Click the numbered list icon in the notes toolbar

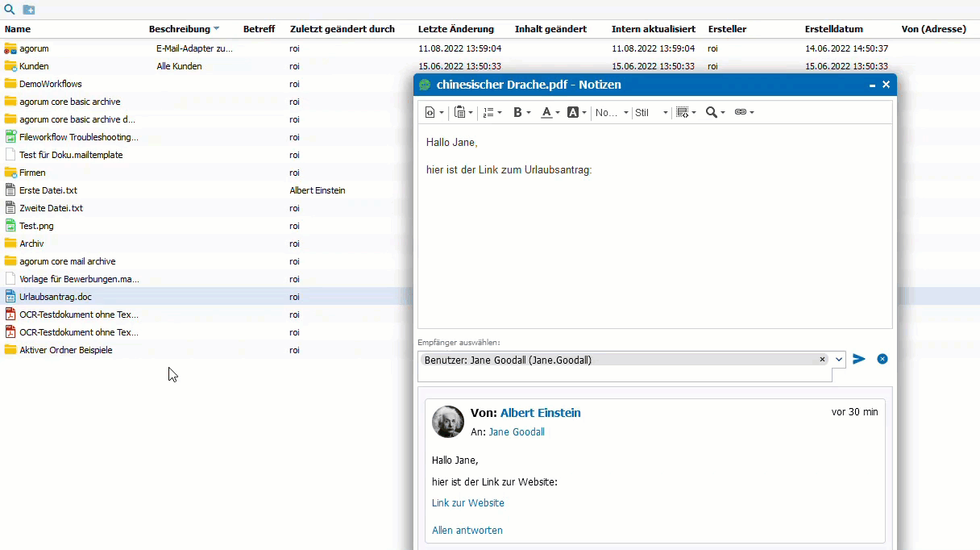(488, 113)
